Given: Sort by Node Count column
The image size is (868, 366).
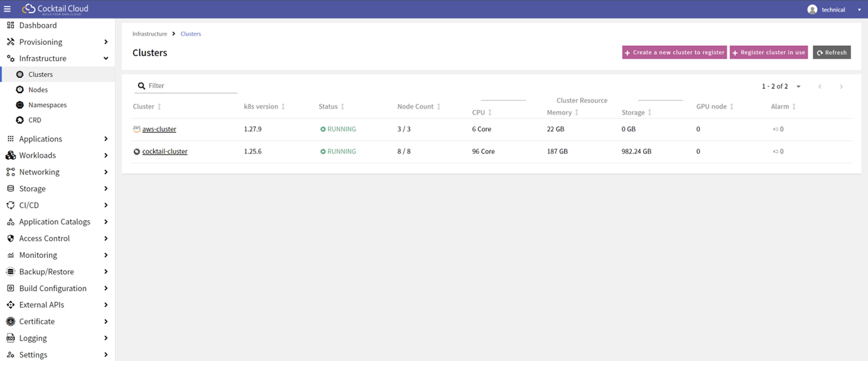Looking at the screenshot, I should [x=439, y=107].
